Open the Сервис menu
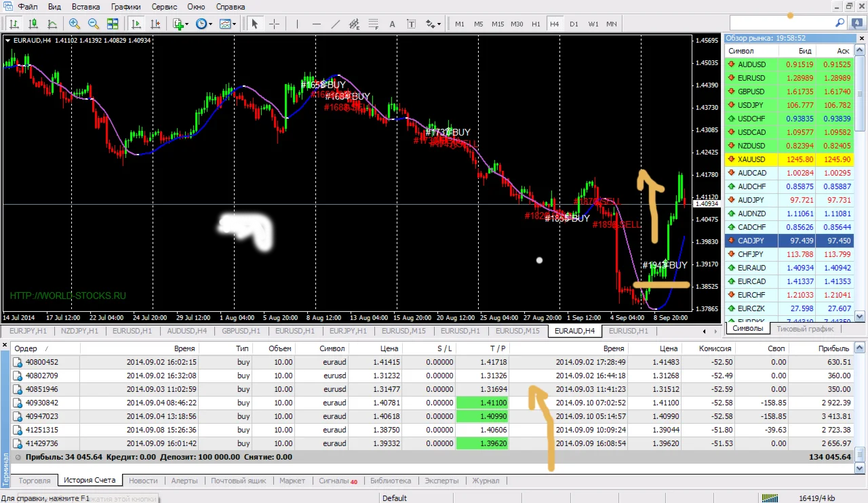 (164, 6)
